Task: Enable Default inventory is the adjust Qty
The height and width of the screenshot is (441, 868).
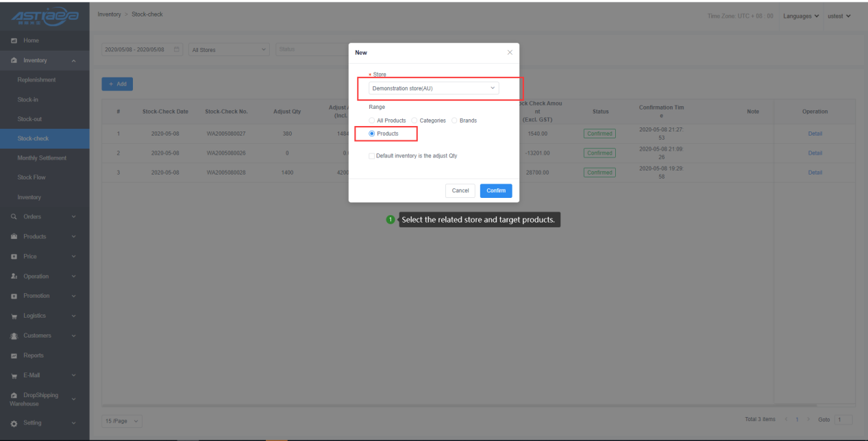Action: 372,156
